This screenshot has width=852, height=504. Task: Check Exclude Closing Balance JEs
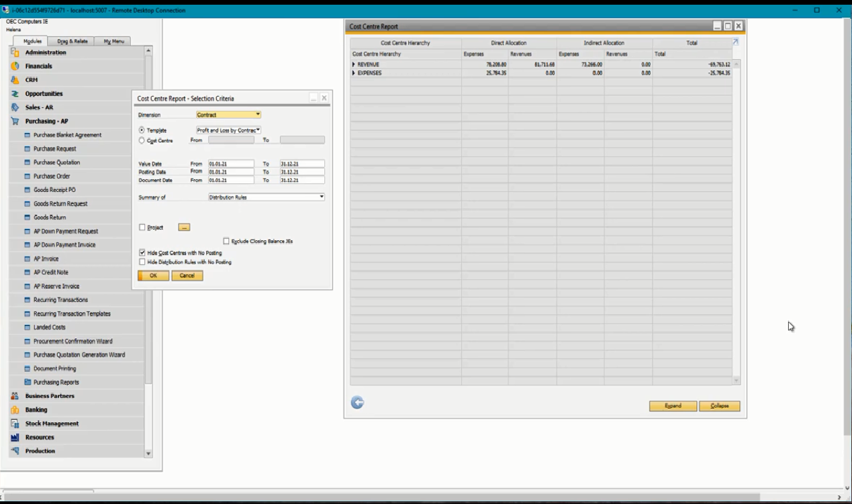coord(227,240)
